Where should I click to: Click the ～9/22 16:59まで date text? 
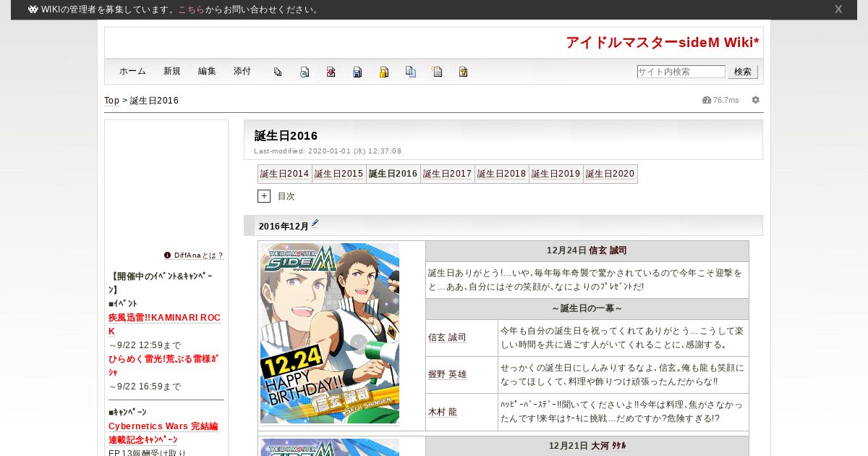(x=145, y=387)
